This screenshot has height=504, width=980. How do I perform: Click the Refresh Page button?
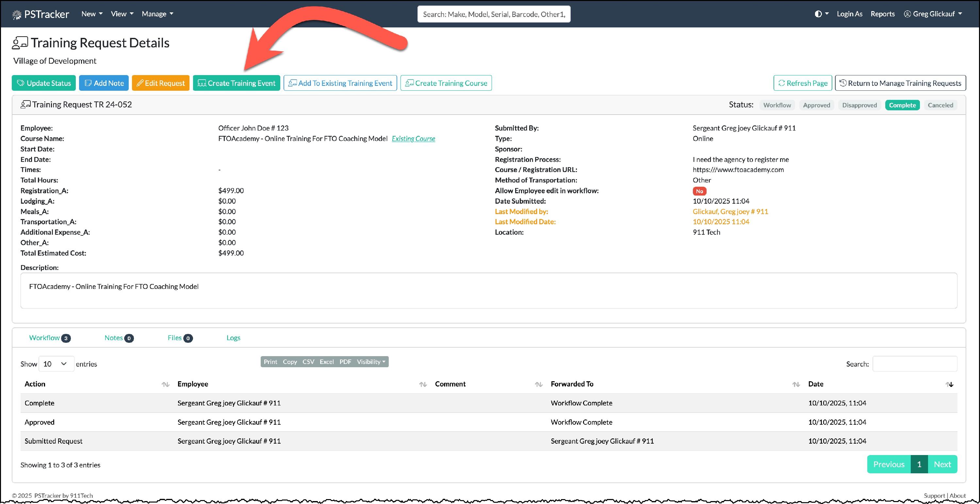coord(802,83)
